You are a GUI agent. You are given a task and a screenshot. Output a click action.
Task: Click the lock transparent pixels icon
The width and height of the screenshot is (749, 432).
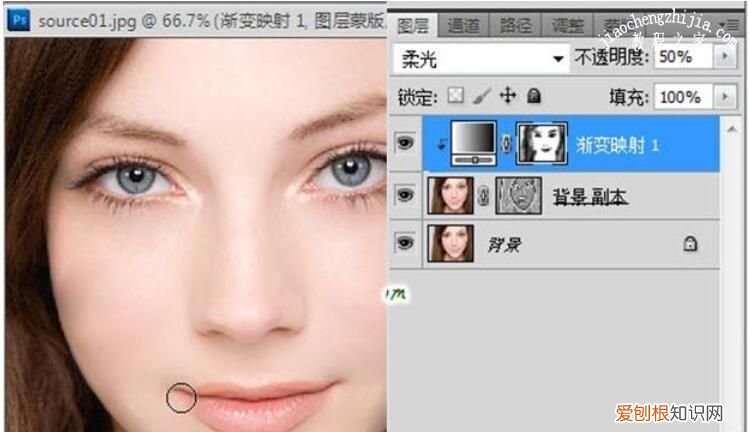(x=456, y=96)
